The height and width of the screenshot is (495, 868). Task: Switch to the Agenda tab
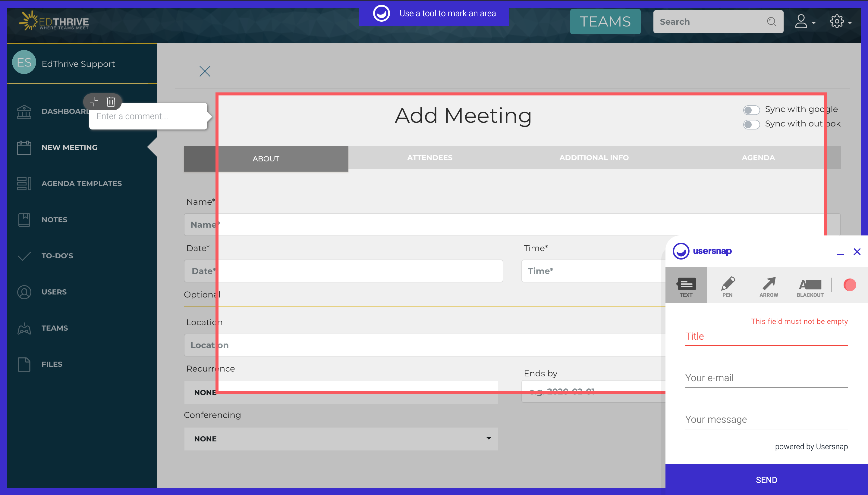point(758,158)
